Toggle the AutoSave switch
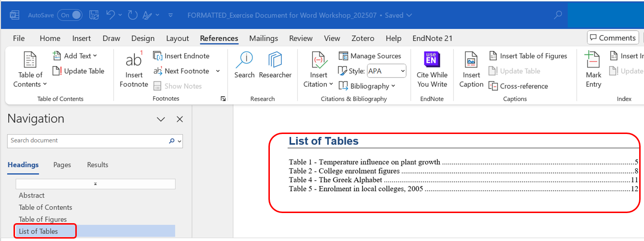This screenshot has height=241, width=644. 70,15
